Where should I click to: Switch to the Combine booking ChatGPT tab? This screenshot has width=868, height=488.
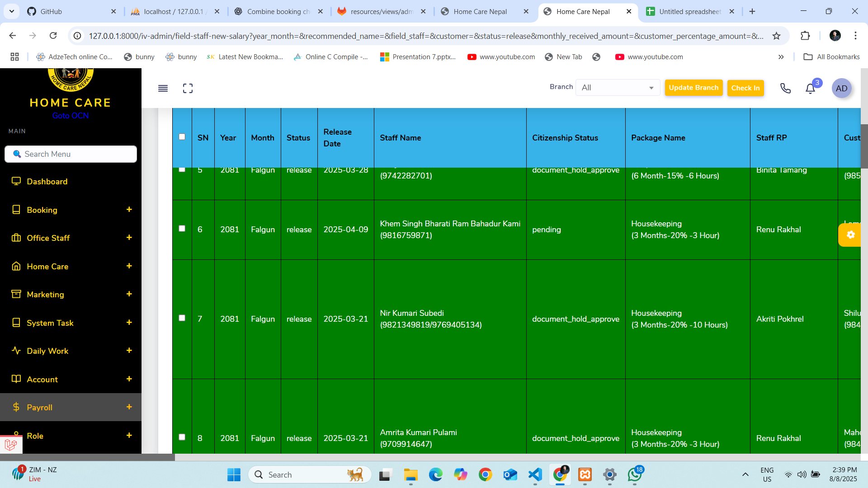tap(278, 12)
